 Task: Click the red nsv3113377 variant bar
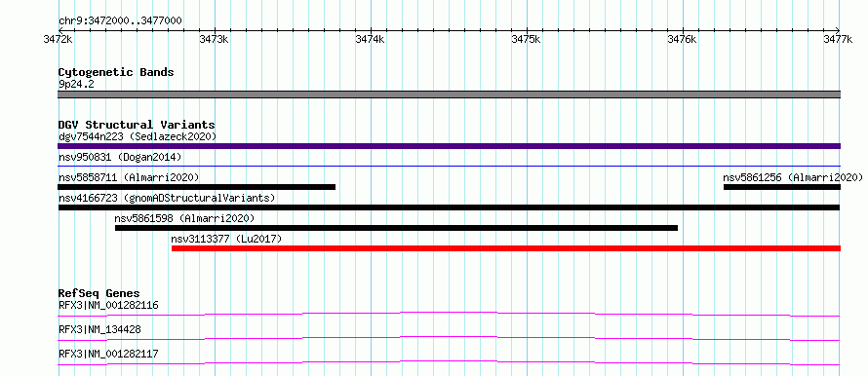(506, 248)
